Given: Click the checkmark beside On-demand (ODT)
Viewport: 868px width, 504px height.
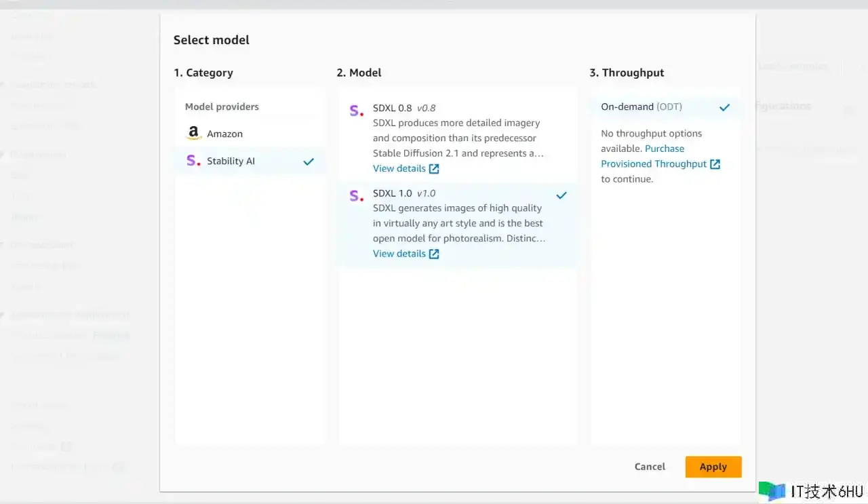Looking at the screenshot, I should 724,107.
